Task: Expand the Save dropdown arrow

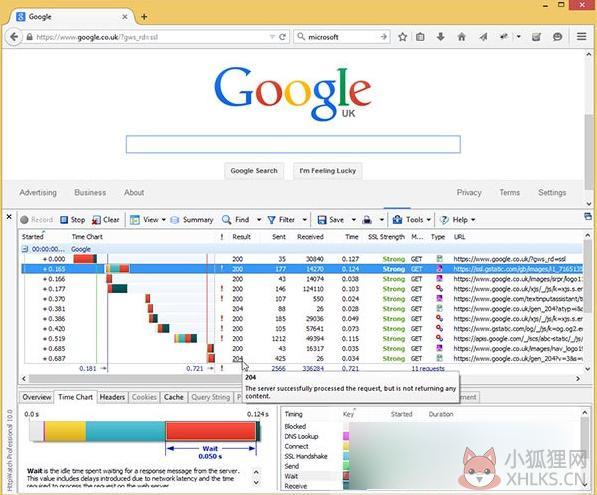Action: point(353,220)
